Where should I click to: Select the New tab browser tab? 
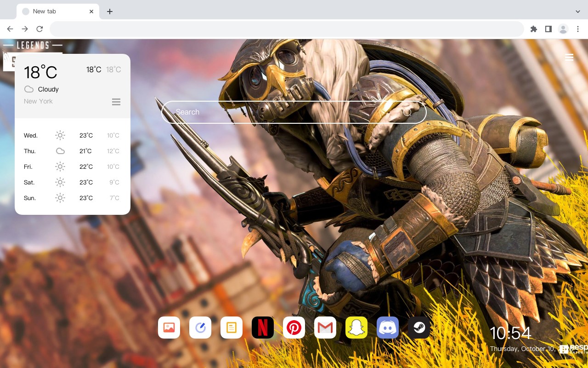(x=58, y=11)
